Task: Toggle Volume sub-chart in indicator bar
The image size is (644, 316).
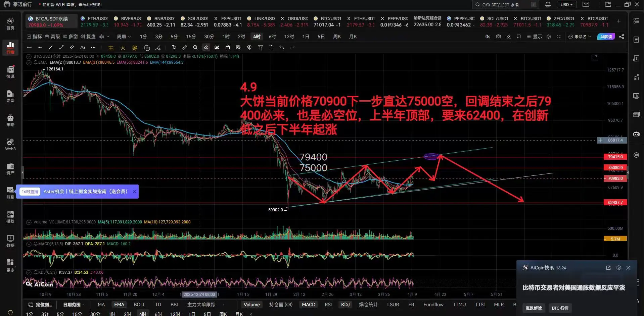Action: [252, 305]
